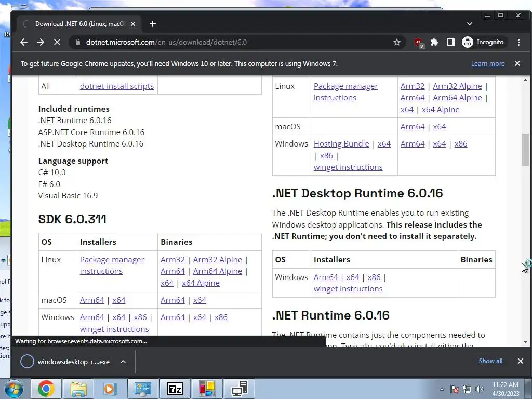Show hidden system tray icons
The image size is (532, 399).
pos(442,389)
